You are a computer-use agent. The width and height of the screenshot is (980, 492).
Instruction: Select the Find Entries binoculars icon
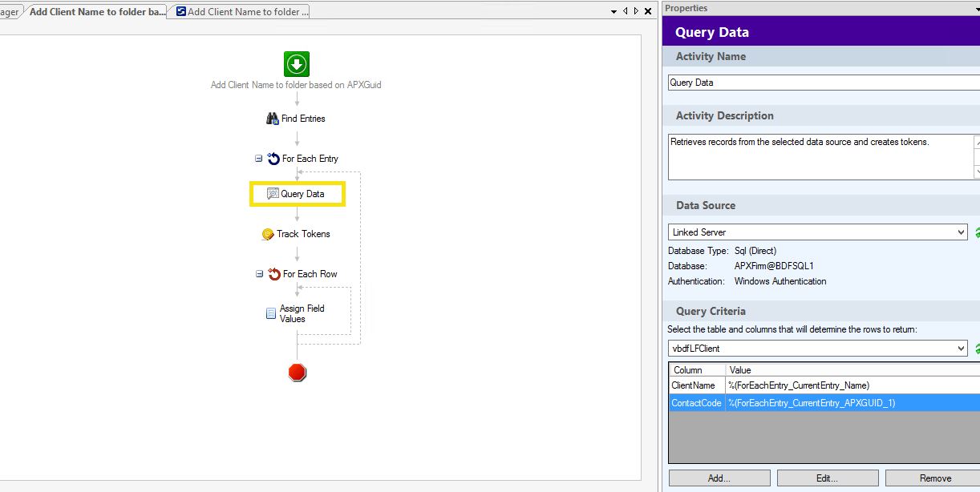[272, 119]
